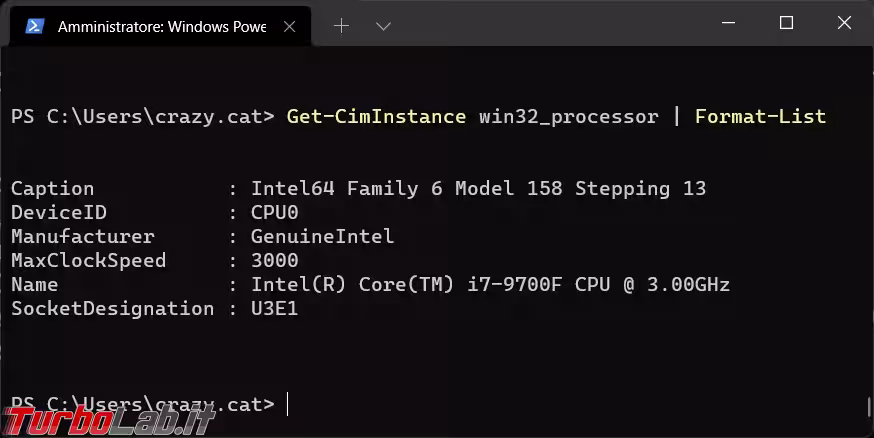Expand the new tab profile dropdown chevron

(382, 26)
